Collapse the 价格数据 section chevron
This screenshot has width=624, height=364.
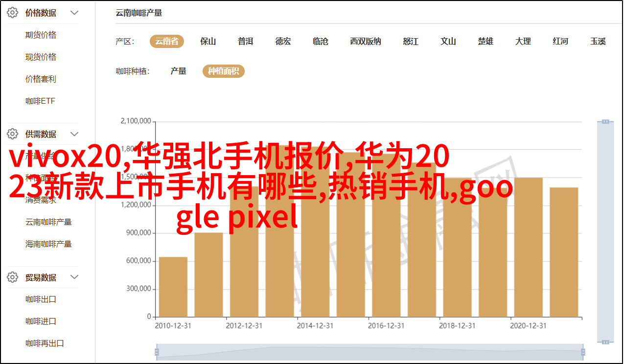tap(74, 13)
